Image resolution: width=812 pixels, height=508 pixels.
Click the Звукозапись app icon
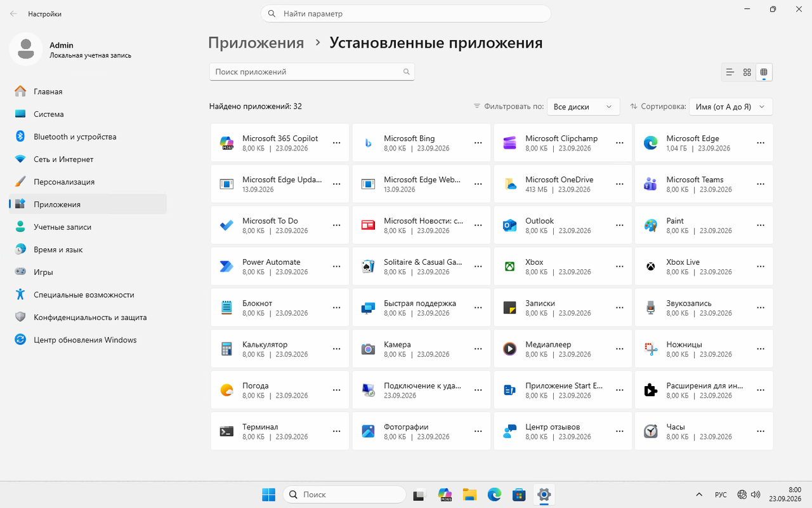pos(650,308)
